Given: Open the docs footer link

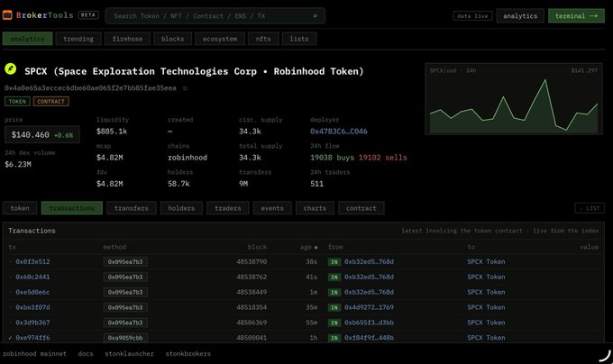Looking at the screenshot, I should (x=86, y=354).
